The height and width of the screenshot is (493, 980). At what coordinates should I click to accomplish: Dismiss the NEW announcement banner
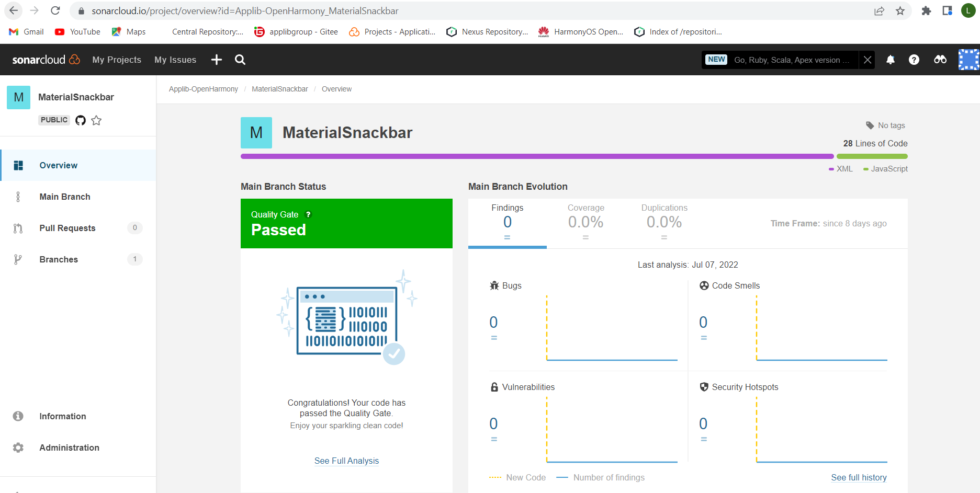click(868, 60)
